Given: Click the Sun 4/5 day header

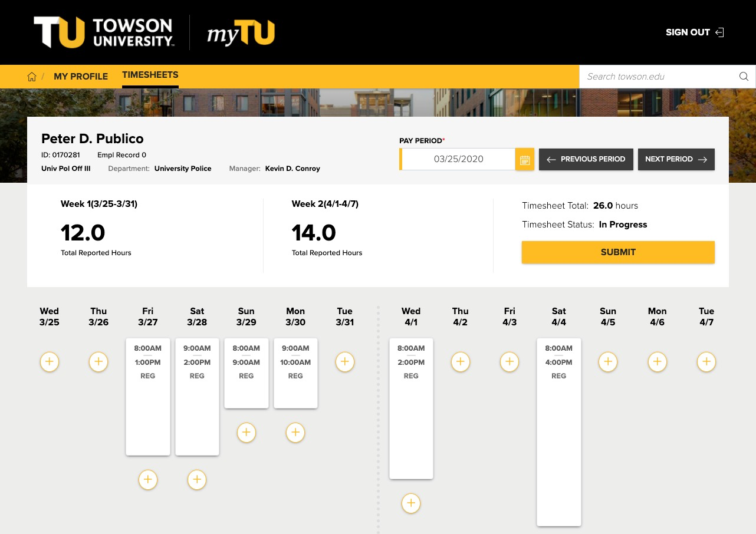Looking at the screenshot, I should pyautogui.click(x=608, y=317).
